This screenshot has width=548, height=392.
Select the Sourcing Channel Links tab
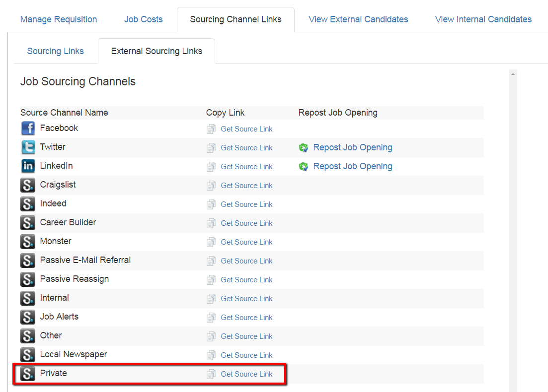click(235, 19)
